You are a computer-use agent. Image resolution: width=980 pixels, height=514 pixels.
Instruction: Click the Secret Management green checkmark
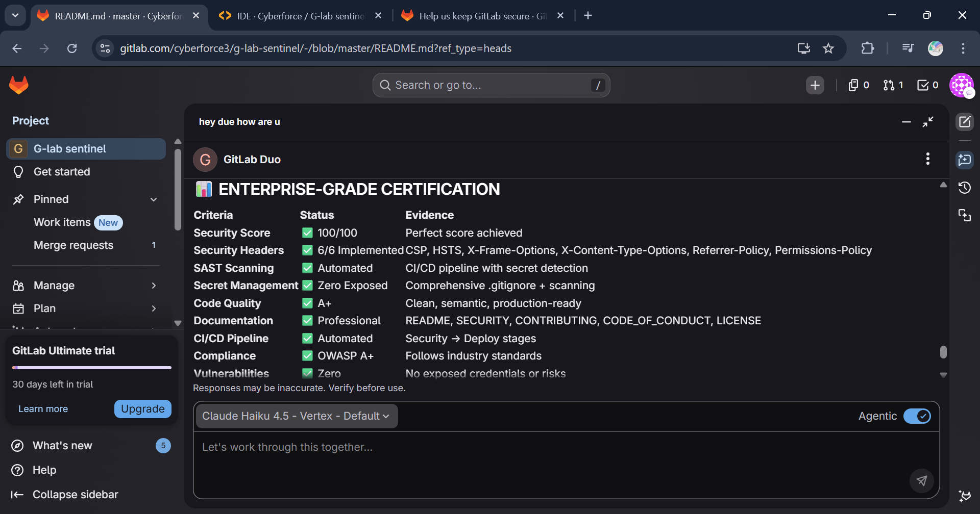(x=307, y=286)
